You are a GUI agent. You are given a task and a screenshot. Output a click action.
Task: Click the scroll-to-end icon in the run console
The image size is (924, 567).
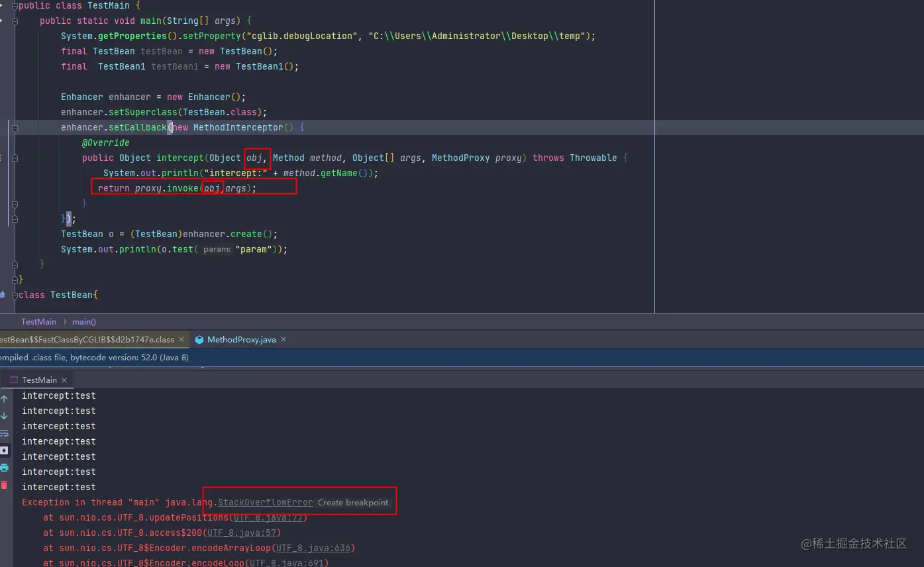(4, 450)
